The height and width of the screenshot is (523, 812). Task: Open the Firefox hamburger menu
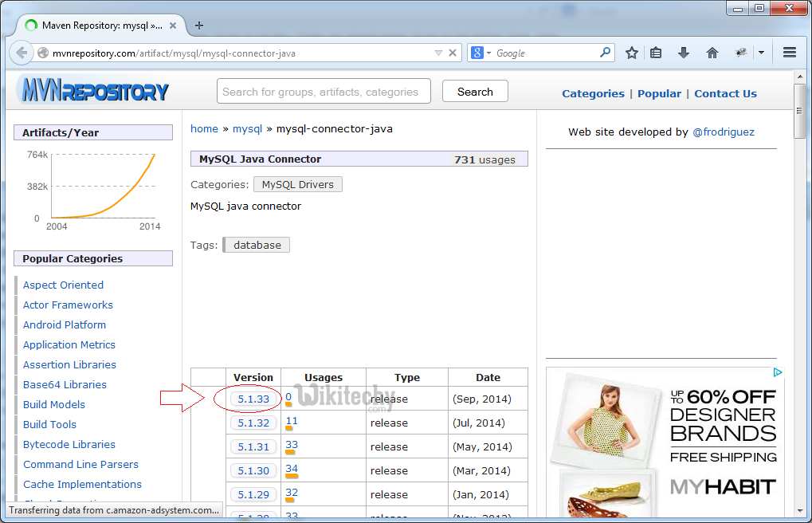click(x=790, y=53)
